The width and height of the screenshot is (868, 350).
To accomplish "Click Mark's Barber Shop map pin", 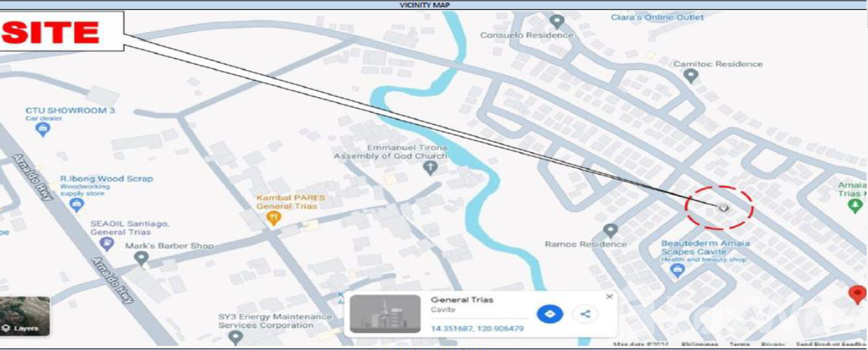I will tap(142, 259).
